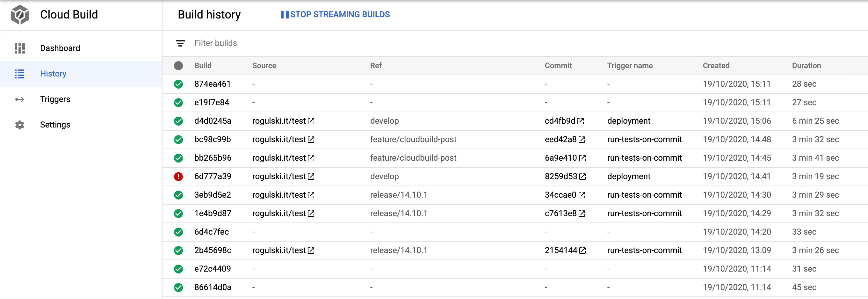Click the develop ref in d4d0245a row
868x299 pixels.
pos(384,121)
